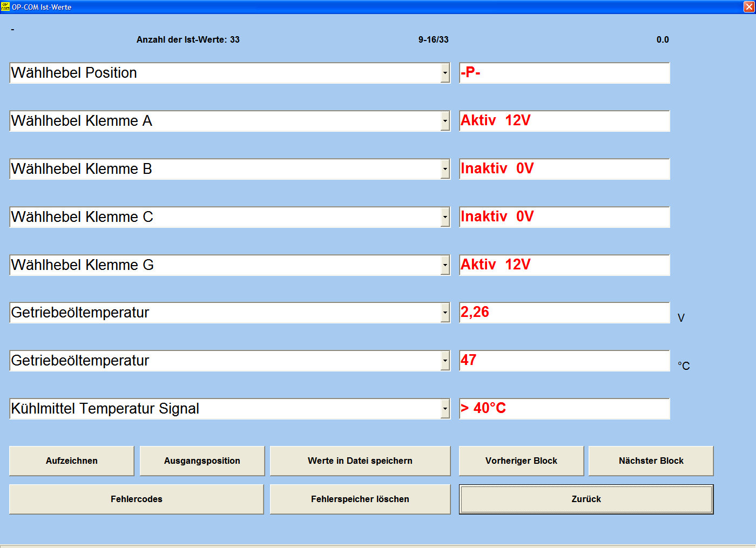The height and width of the screenshot is (548, 756).
Task: Open the °C Getriebeöltemperatur dropdown arrow
Action: [445, 361]
